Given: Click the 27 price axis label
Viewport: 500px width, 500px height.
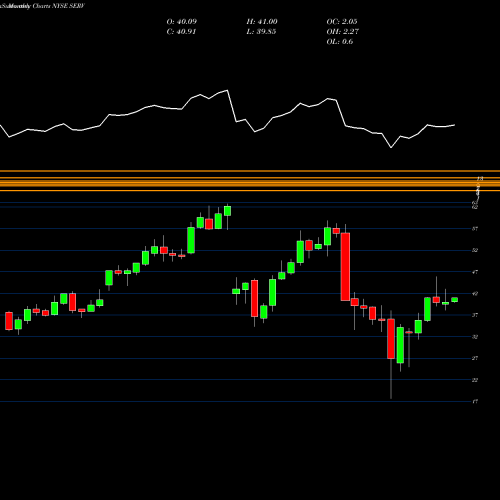Looking at the screenshot, I should (475, 358).
